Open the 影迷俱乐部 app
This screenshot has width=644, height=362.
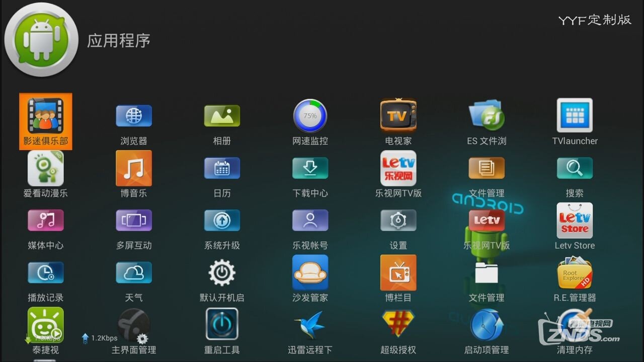(x=46, y=121)
